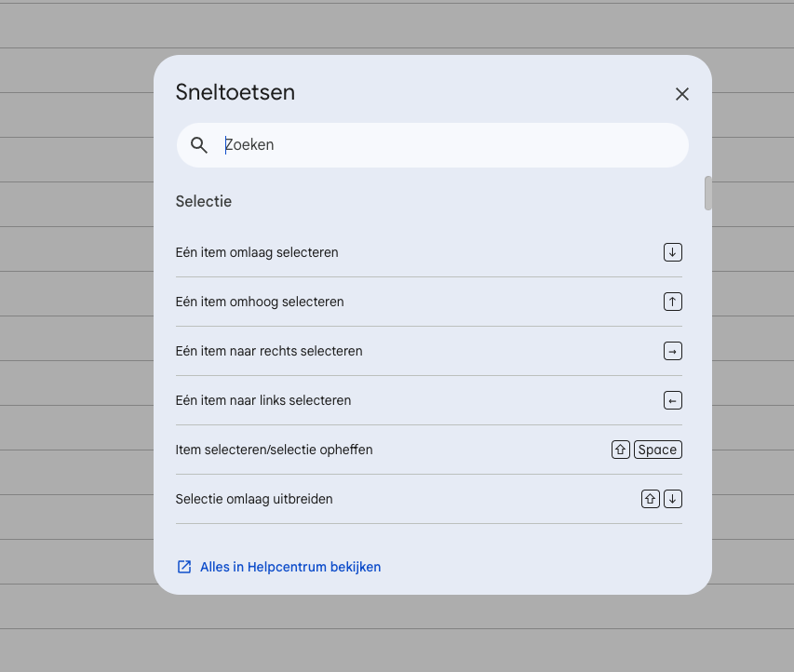794x672 pixels.
Task: Click the right arrow key icon
Action: point(673,351)
